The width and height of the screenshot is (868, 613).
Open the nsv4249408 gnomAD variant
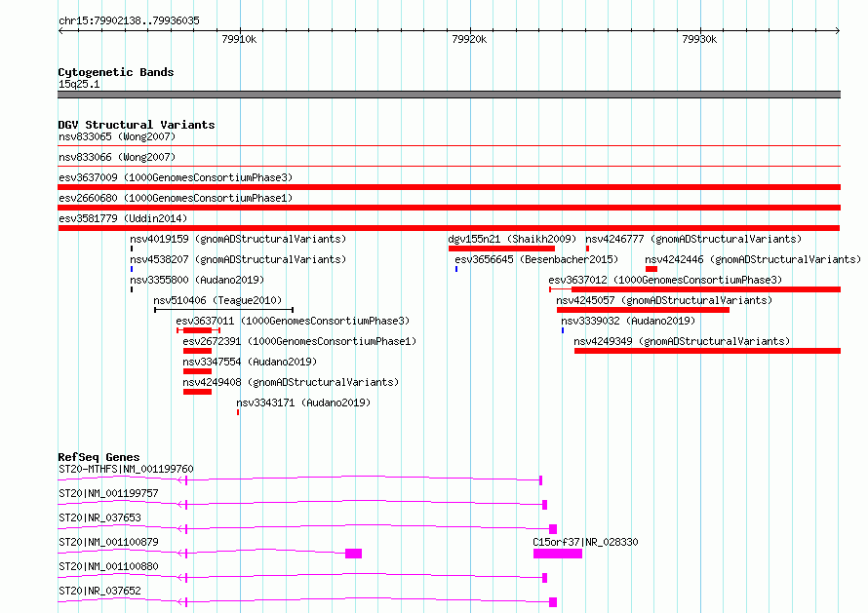[x=291, y=382]
